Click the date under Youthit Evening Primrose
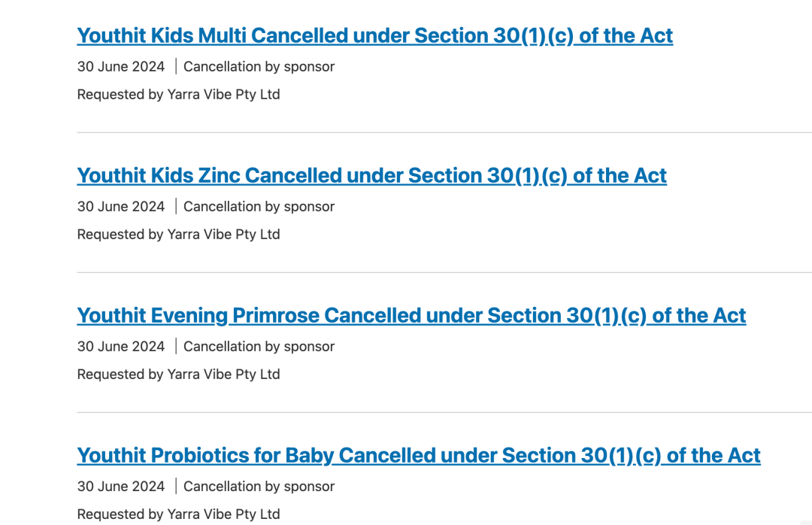Screen dimensions: 812x525 point(121,346)
